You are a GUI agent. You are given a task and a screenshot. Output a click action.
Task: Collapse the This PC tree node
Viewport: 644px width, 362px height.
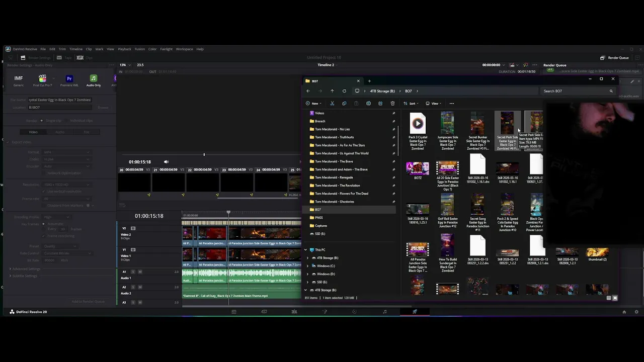point(305,250)
